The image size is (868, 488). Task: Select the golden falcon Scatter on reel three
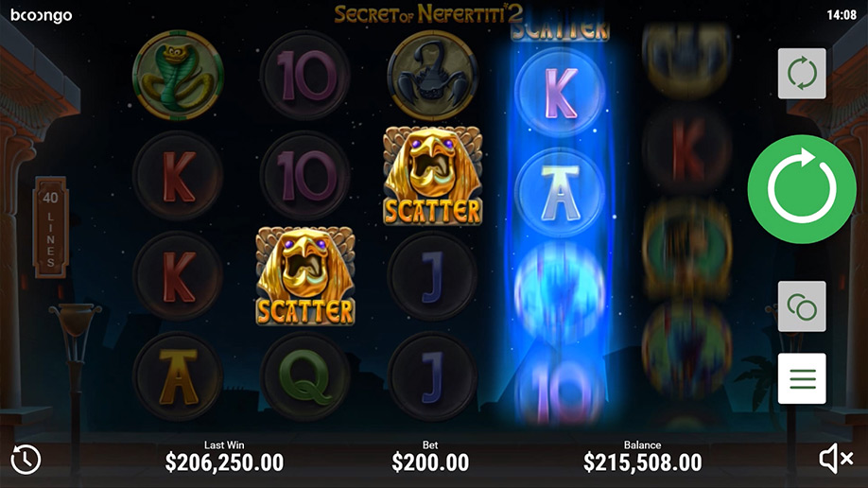tap(432, 176)
